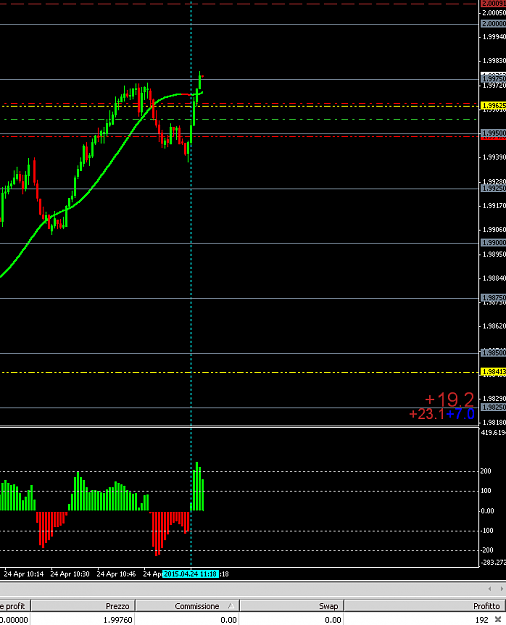Click the +19.2 red pips text
506x625 pixels.
[x=449, y=399]
